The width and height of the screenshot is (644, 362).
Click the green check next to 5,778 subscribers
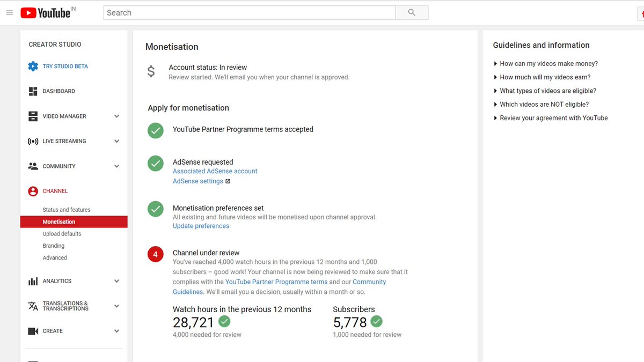click(x=377, y=321)
